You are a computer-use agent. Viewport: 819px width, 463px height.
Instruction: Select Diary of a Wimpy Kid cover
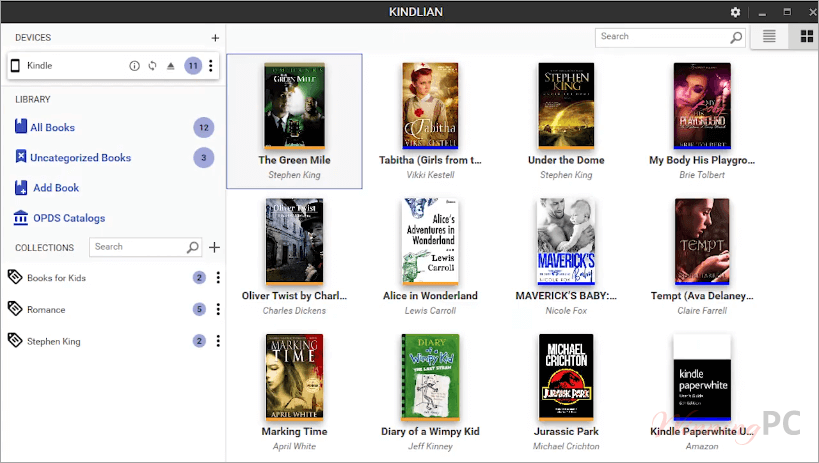click(x=430, y=377)
